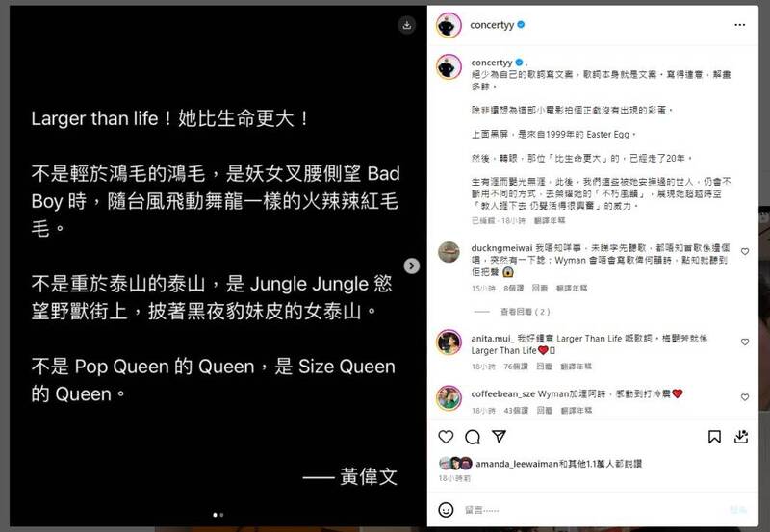The image size is (770, 532).
Task: Like the anita.mui_ comment
Action: [x=745, y=342]
